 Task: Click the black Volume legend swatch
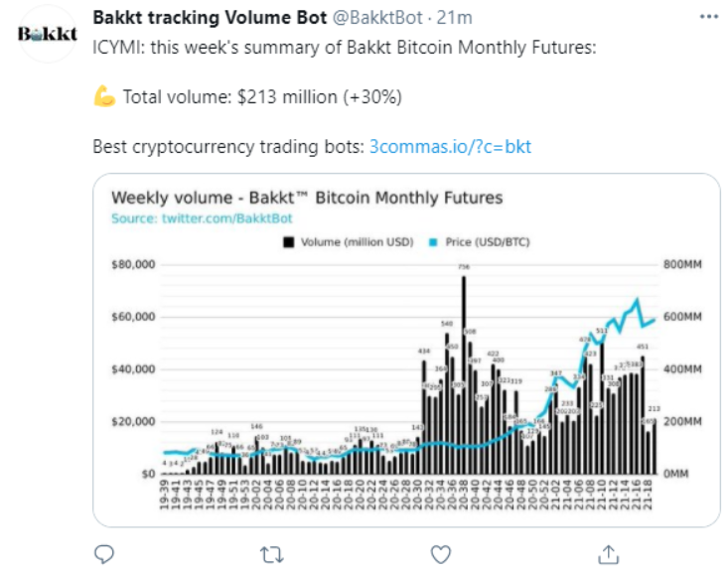(x=289, y=241)
